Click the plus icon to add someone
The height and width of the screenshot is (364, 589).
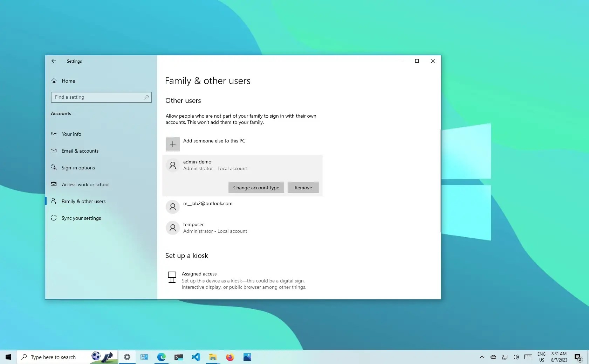tap(172, 144)
